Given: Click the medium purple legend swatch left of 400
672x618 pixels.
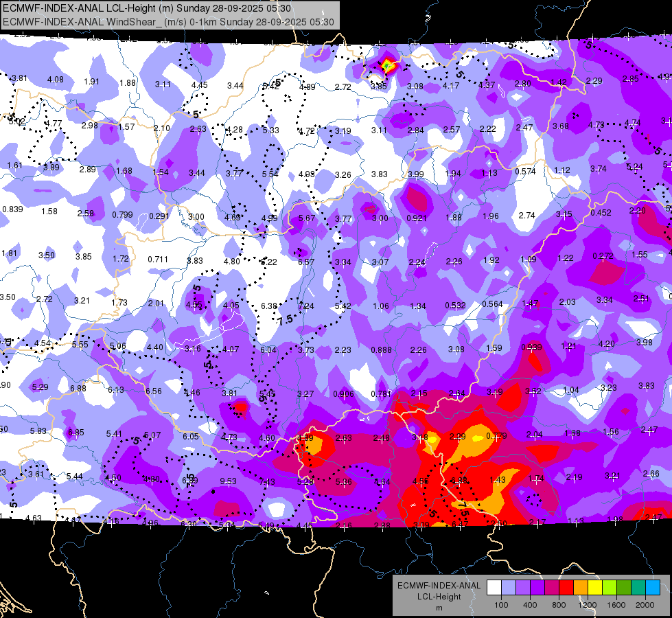Looking at the screenshot, I should click(523, 588).
